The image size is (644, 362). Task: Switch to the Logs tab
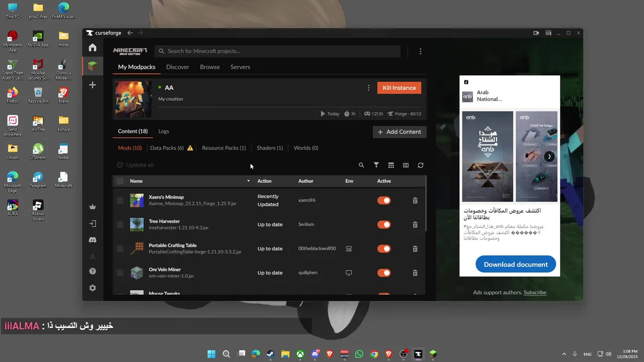[x=164, y=131]
